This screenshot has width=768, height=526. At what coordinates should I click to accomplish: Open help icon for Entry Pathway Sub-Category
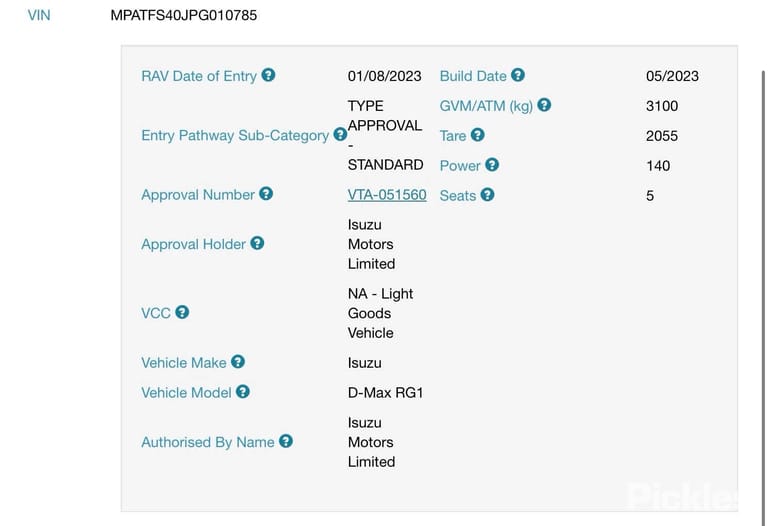(340, 134)
